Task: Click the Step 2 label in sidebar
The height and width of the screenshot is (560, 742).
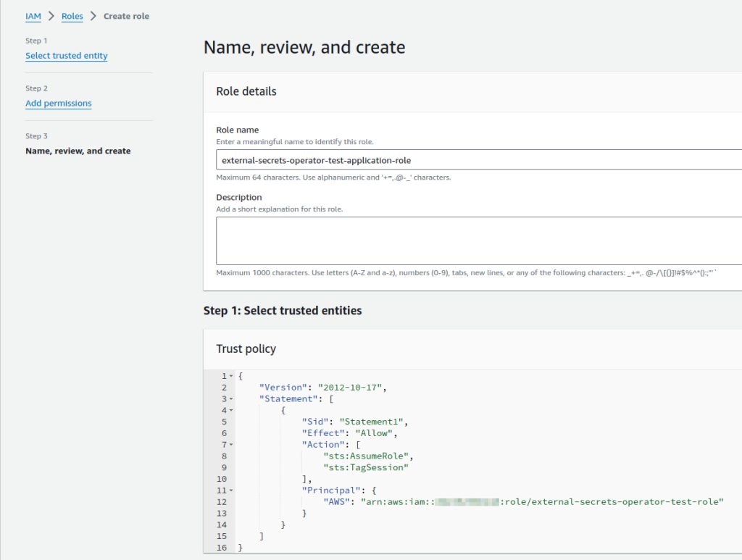Action: point(36,88)
